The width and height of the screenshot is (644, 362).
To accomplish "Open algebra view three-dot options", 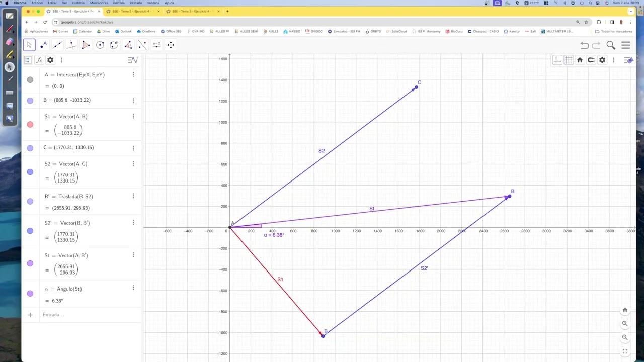I will 61,60.
